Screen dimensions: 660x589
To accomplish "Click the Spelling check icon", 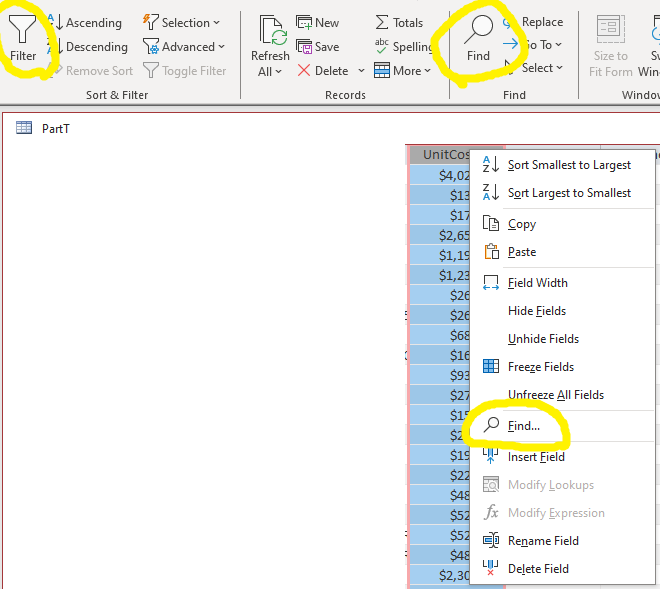I will click(382, 46).
